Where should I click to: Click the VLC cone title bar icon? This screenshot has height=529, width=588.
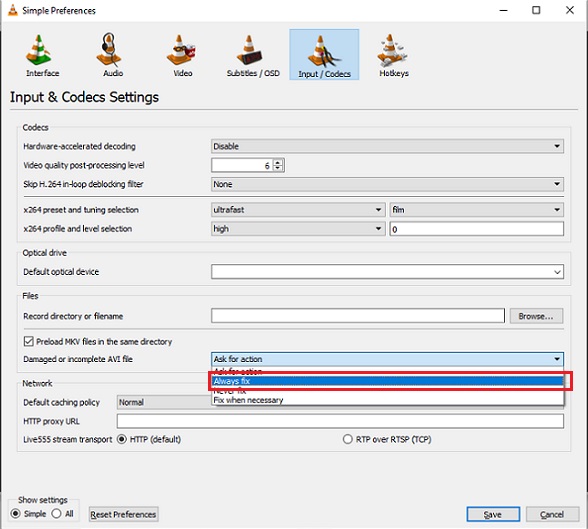tap(13, 10)
